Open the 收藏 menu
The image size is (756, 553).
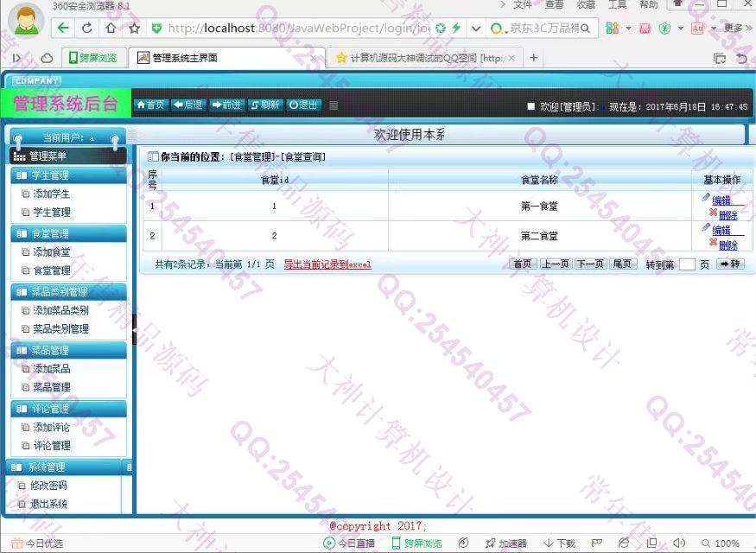tap(586, 5)
